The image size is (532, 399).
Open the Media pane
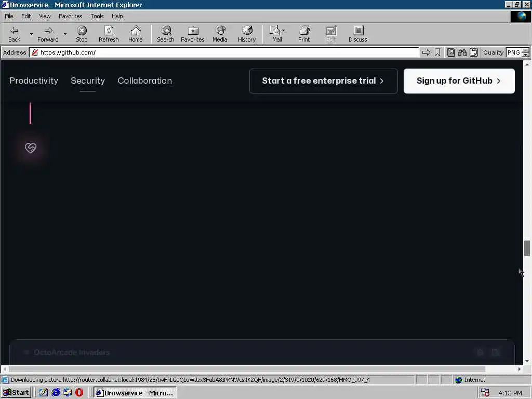[220, 34]
